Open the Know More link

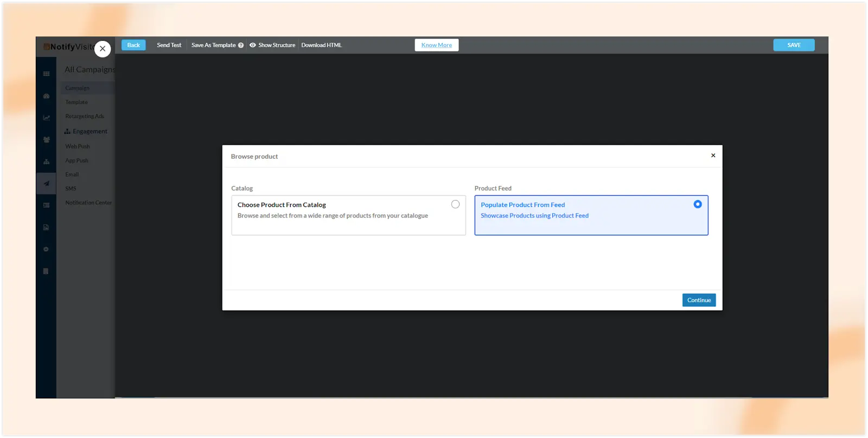click(436, 46)
